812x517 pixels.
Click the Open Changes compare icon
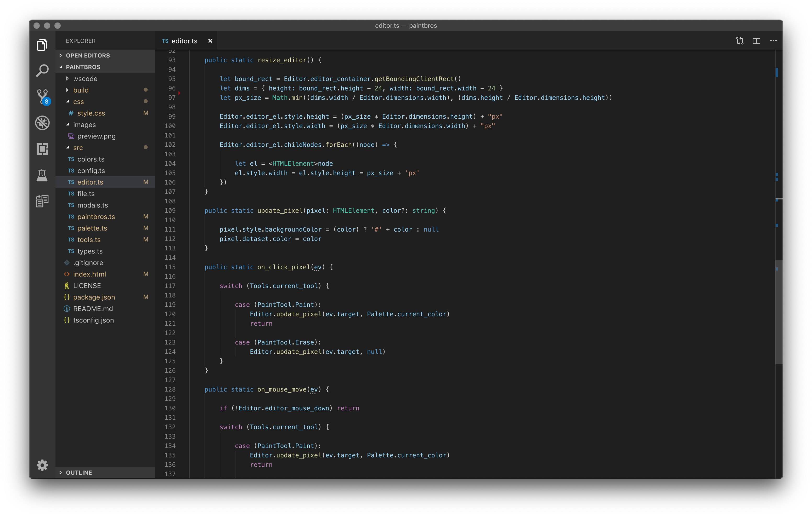pos(740,41)
